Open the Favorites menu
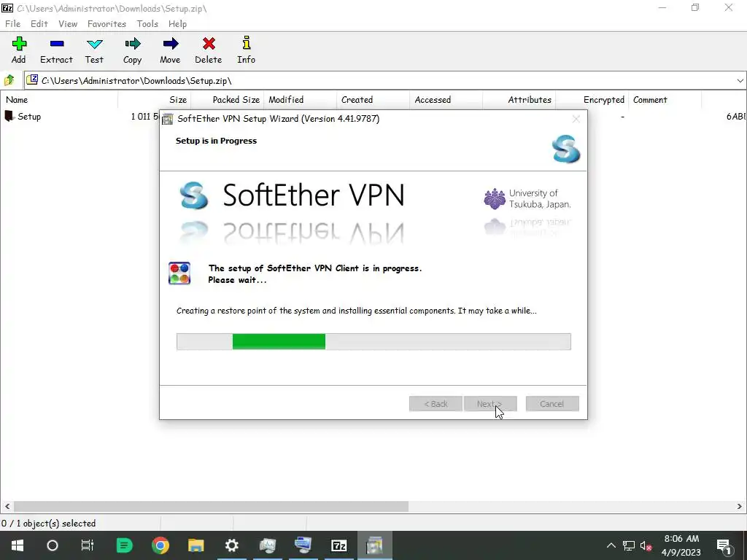The image size is (747, 560). pyautogui.click(x=107, y=24)
